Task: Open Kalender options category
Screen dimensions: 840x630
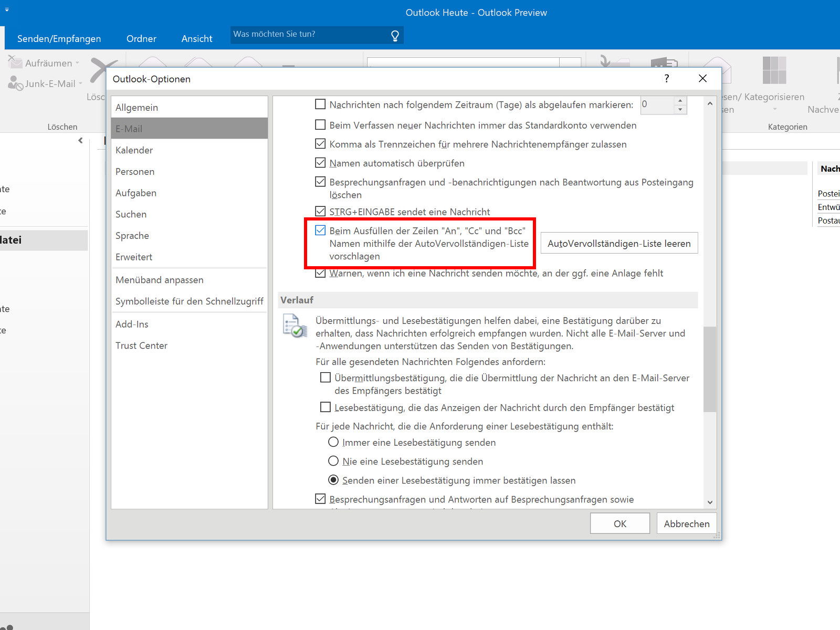Action: 190,150
